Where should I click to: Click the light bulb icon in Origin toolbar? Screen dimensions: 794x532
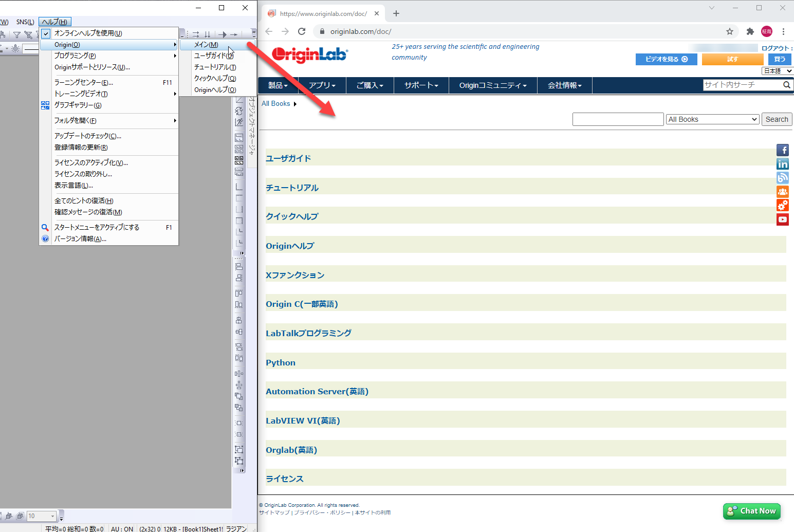[15, 48]
